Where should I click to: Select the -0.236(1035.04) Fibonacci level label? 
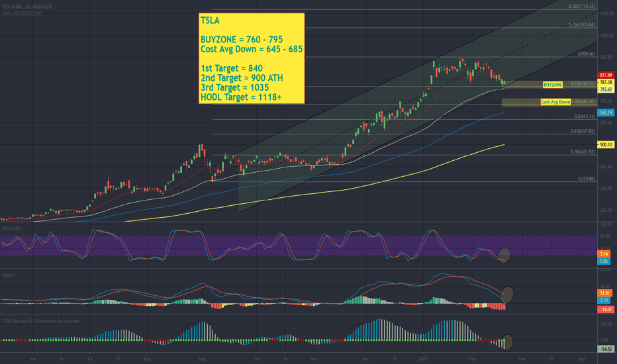click(581, 24)
